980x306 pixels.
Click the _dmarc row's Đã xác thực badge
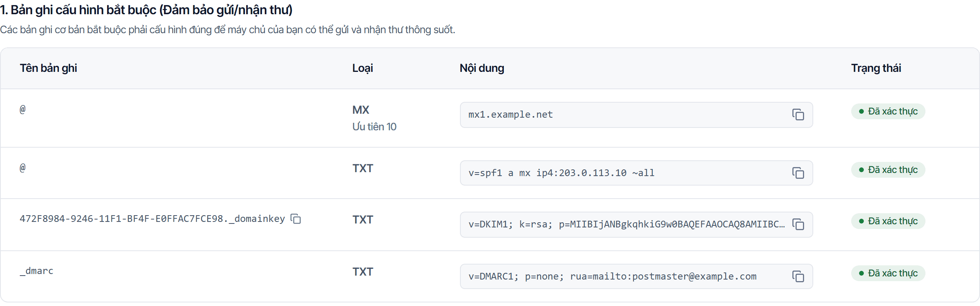pyautogui.click(x=888, y=273)
